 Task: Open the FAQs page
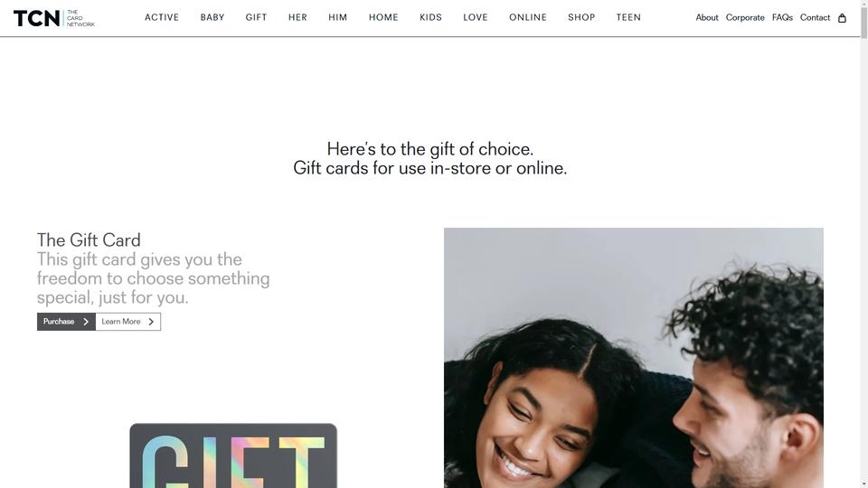782,18
